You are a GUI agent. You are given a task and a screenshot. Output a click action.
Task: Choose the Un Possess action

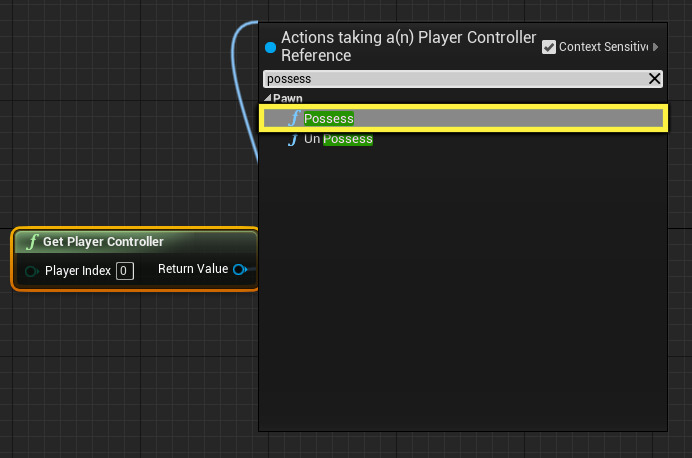[338, 139]
